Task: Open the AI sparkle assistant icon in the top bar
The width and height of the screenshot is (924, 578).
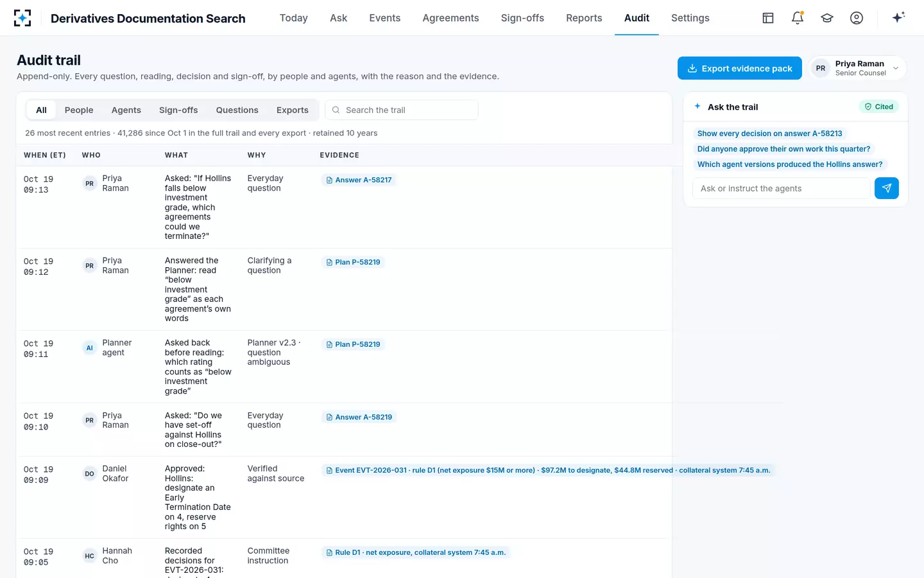Action: (x=898, y=17)
